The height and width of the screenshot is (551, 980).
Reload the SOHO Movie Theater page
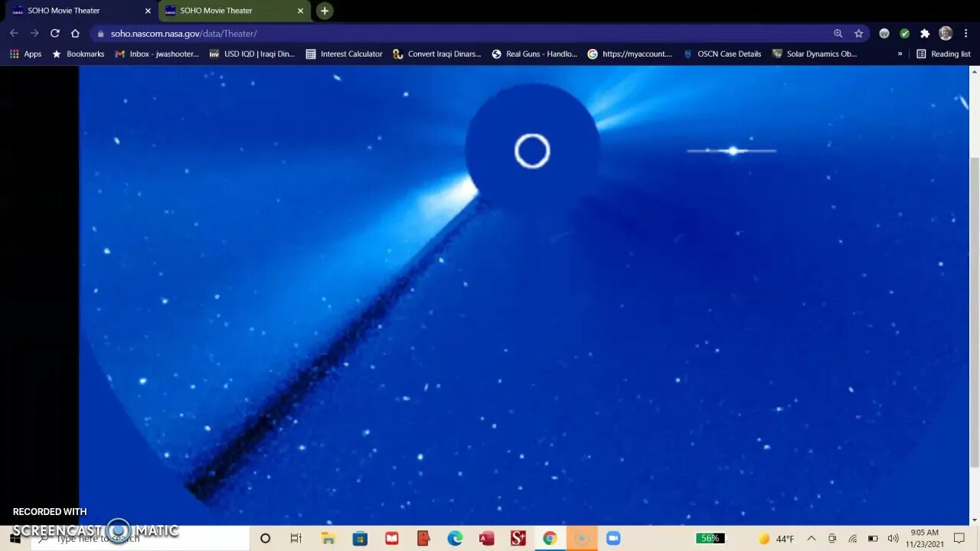coord(54,33)
